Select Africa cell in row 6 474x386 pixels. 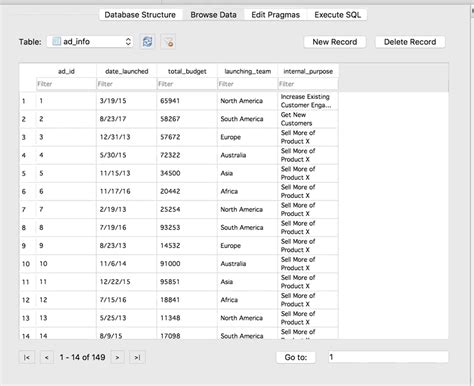point(247,191)
